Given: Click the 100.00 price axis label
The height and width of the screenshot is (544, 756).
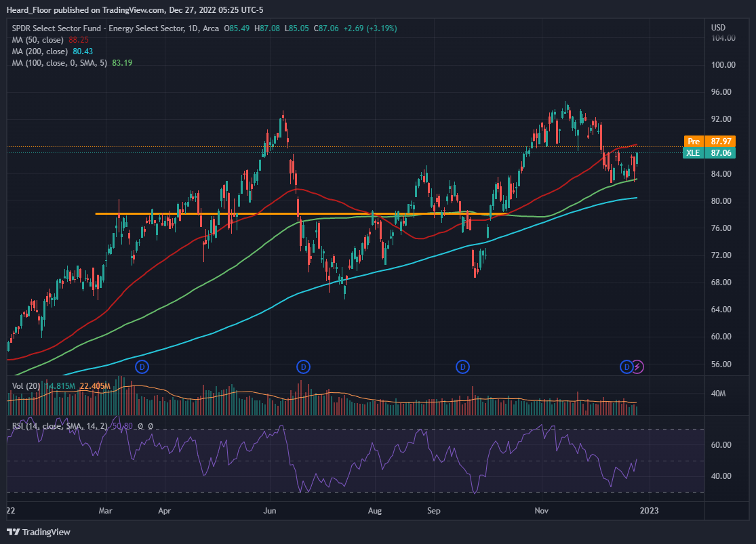Looking at the screenshot, I should [723, 65].
